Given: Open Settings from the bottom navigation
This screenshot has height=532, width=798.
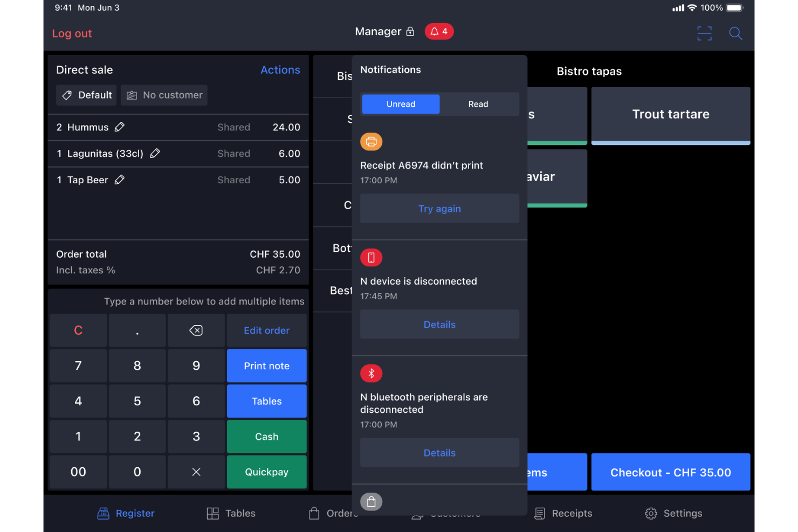Looking at the screenshot, I should pos(673,513).
